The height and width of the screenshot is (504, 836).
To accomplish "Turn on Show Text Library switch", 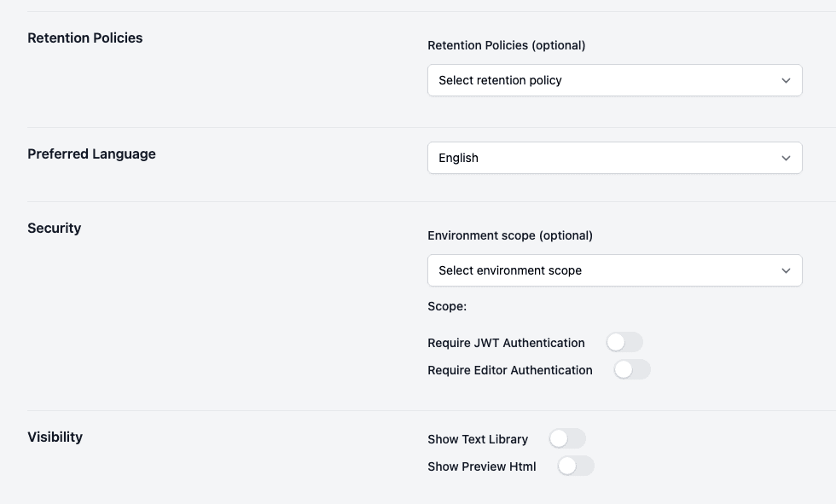I will pyautogui.click(x=567, y=439).
